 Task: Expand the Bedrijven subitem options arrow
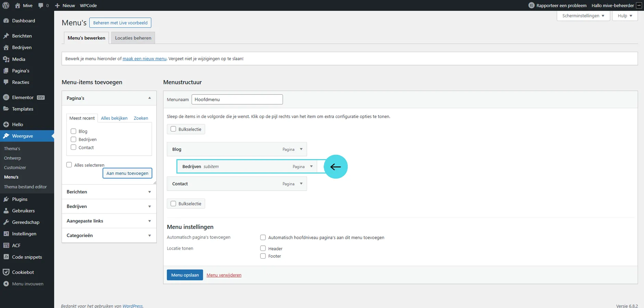[x=311, y=166]
